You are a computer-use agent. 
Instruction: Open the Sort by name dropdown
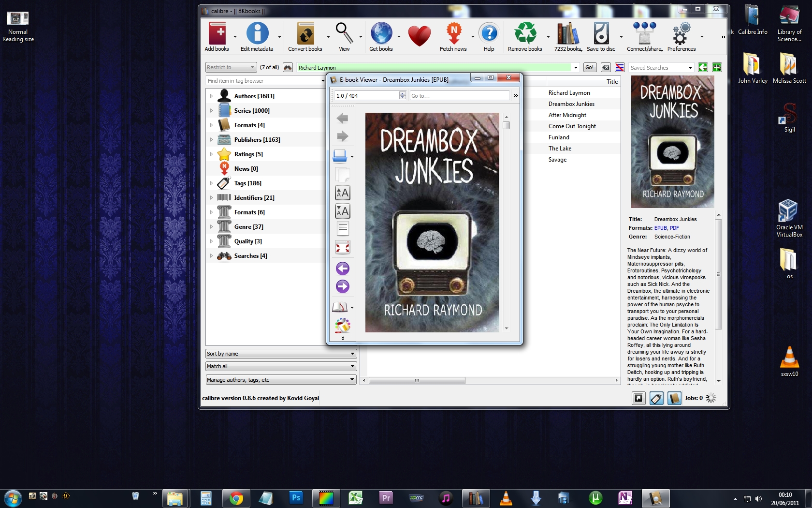(281, 354)
